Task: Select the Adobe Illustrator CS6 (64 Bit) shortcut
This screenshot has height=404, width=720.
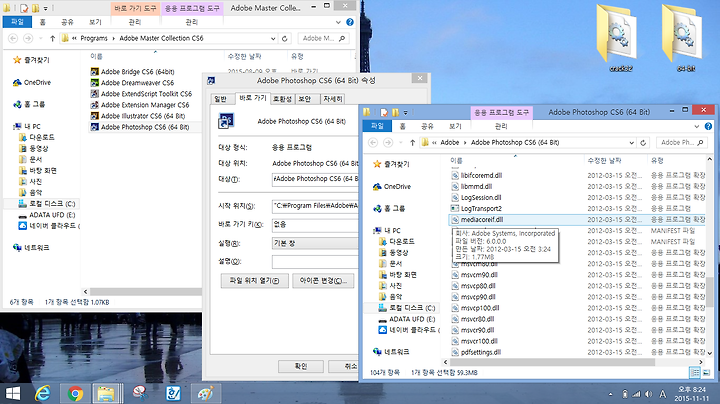Action: [x=138, y=116]
